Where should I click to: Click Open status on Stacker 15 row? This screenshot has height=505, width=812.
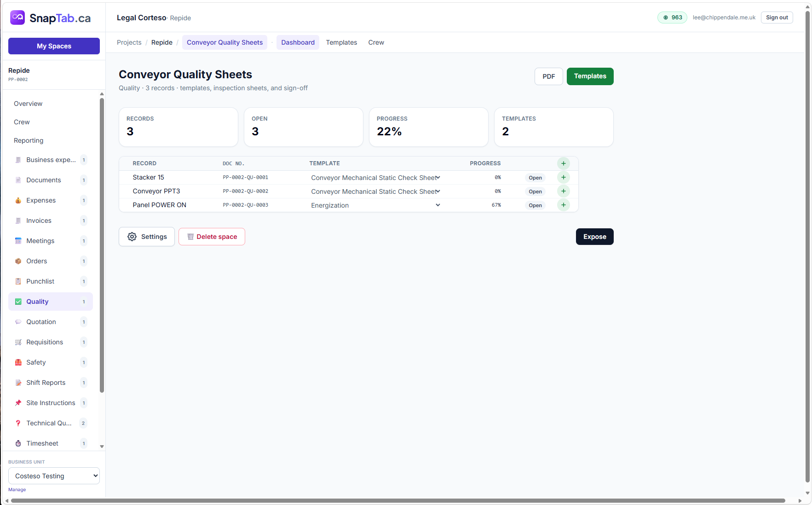[x=535, y=178]
